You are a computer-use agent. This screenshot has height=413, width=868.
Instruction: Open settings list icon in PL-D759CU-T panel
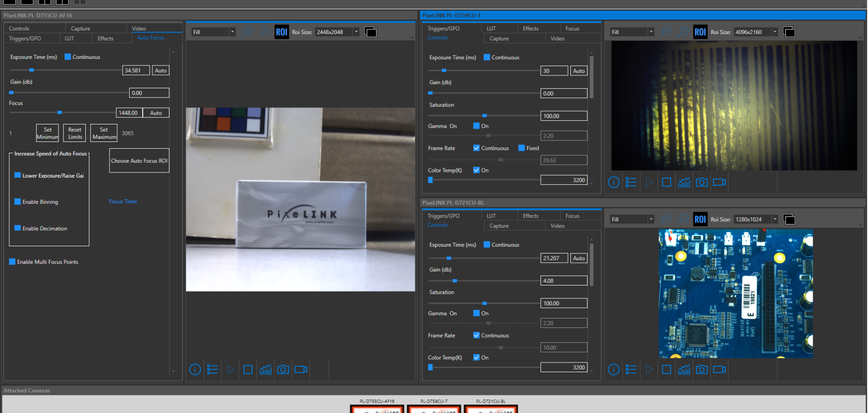[631, 182]
